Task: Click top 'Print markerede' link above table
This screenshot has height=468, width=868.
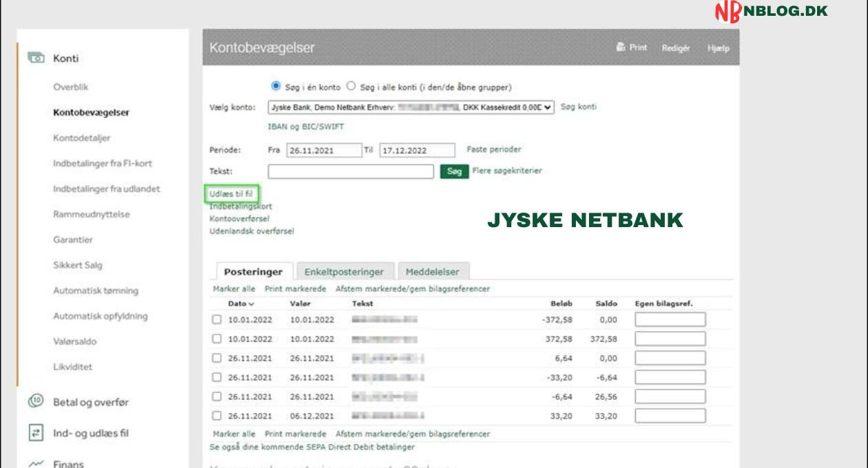Action: point(296,289)
